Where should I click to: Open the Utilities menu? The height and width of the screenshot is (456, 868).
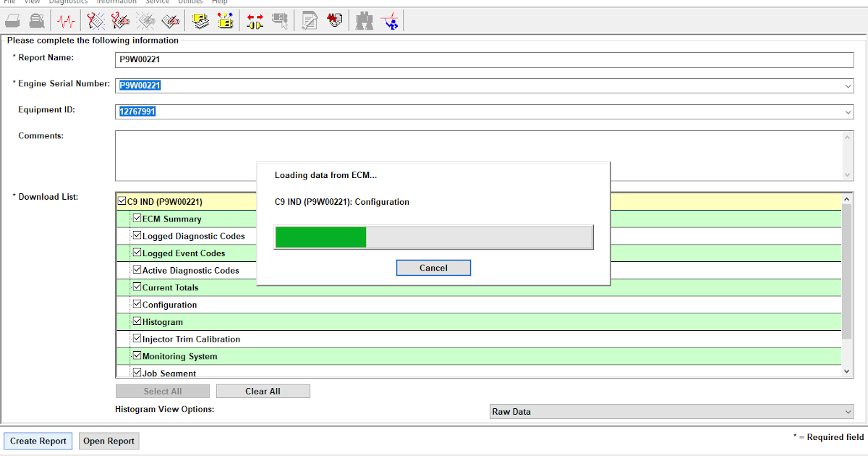coord(190,2)
